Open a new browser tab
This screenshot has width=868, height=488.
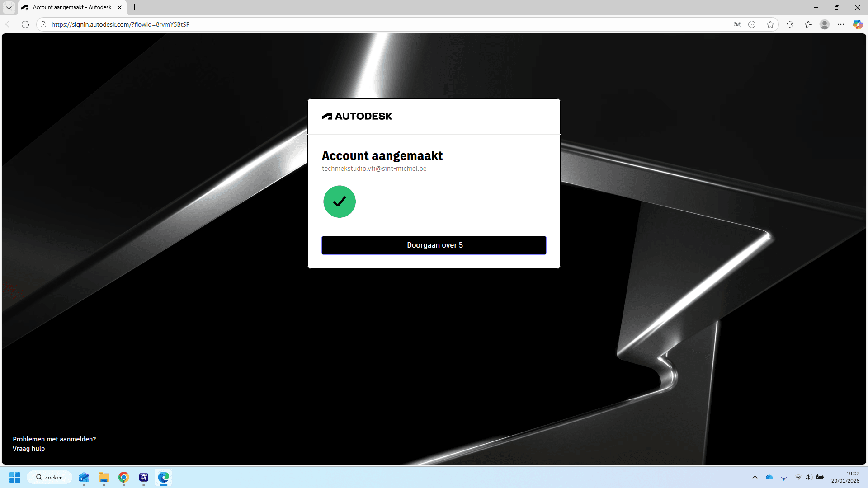pos(134,7)
